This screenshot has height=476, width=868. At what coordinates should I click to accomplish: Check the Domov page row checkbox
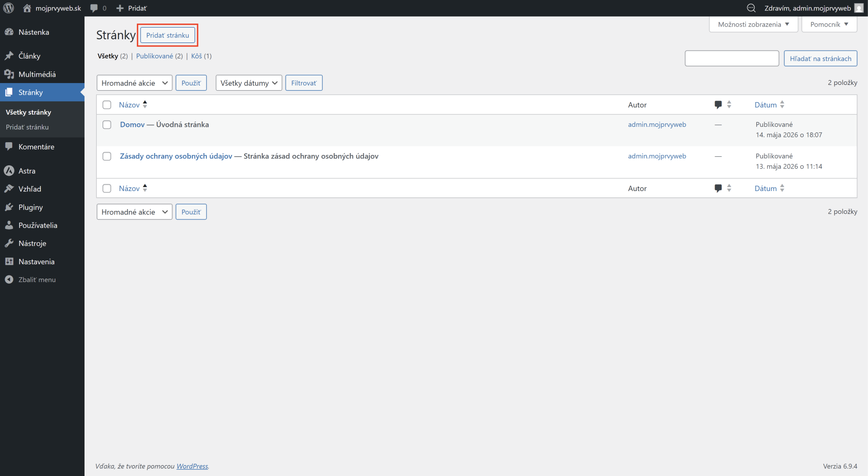tap(107, 125)
